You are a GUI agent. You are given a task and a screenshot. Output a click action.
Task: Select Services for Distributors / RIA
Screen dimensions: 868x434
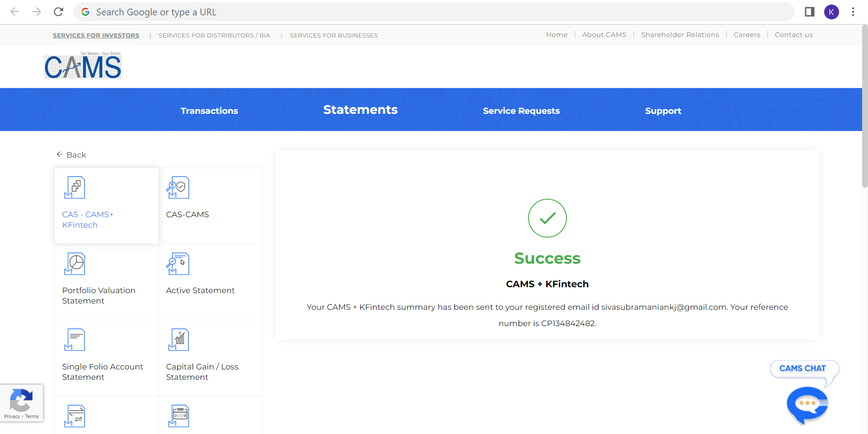(x=214, y=35)
